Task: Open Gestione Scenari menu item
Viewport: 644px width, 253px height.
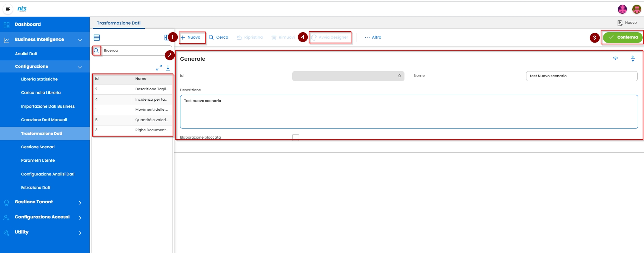Action: (38, 147)
